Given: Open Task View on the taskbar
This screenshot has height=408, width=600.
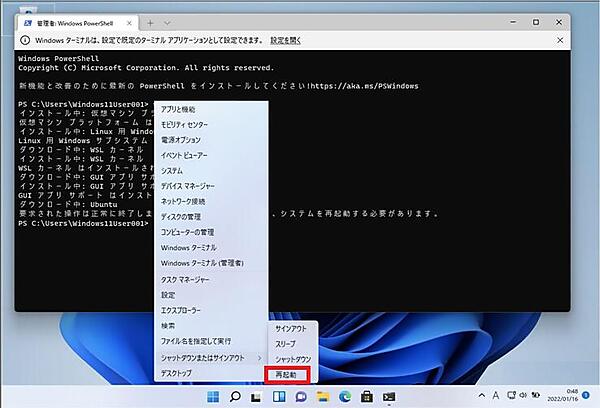Looking at the screenshot, I should 256,397.
